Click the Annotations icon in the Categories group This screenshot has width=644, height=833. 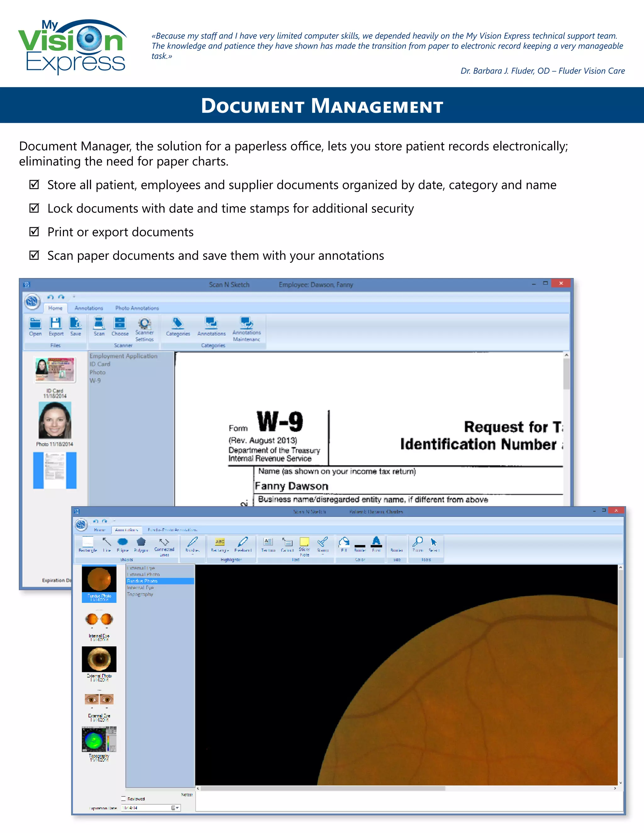(211, 323)
